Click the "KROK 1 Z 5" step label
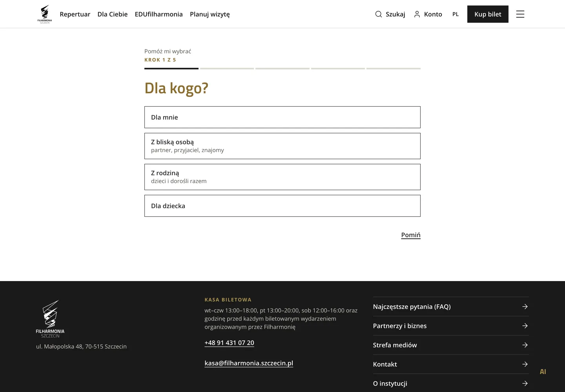Viewport: 565px width, 392px height. [160, 60]
